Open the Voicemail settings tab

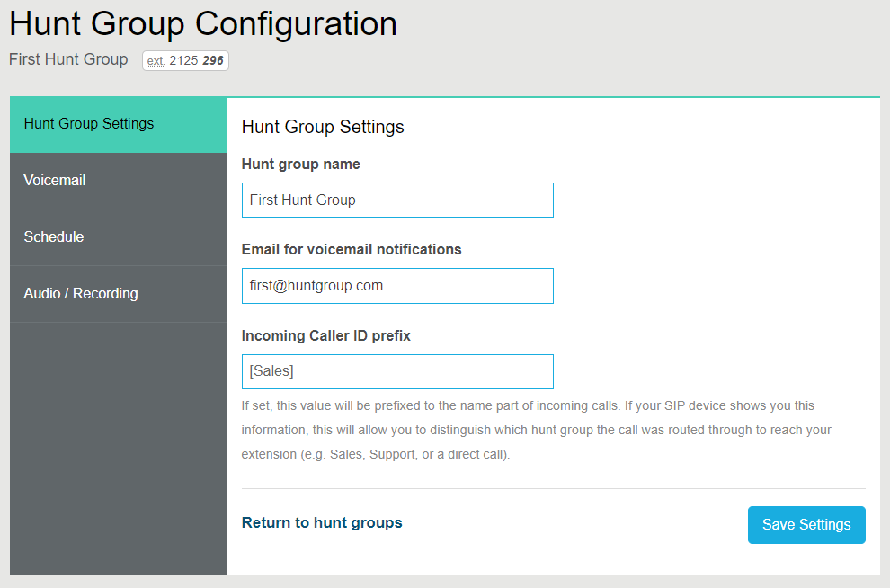55,180
